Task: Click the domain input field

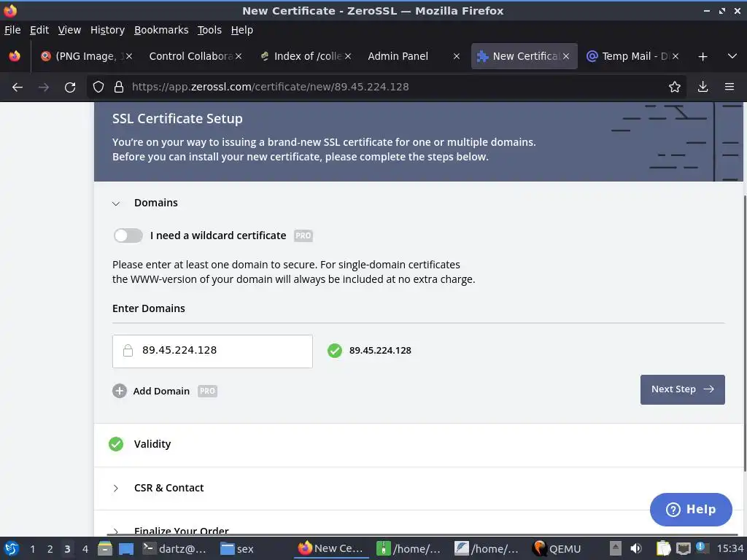Action: [x=212, y=351]
